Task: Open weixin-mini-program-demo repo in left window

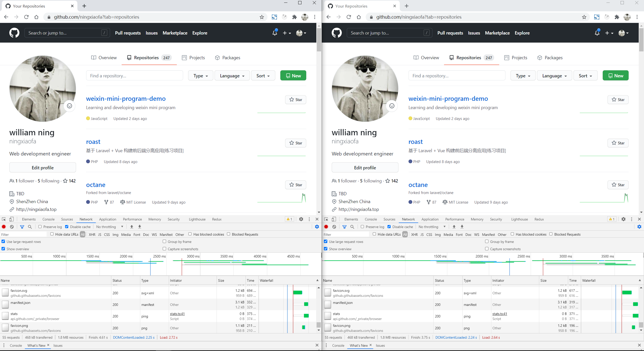Action: (x=126, y=99)
